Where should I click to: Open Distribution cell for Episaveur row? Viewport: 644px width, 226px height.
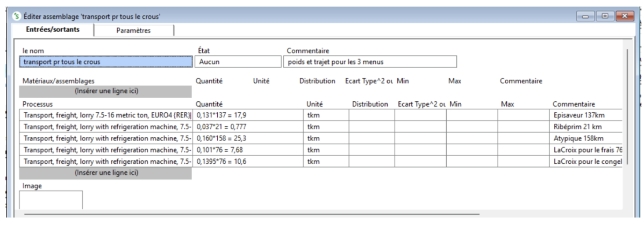coord(371,115)
